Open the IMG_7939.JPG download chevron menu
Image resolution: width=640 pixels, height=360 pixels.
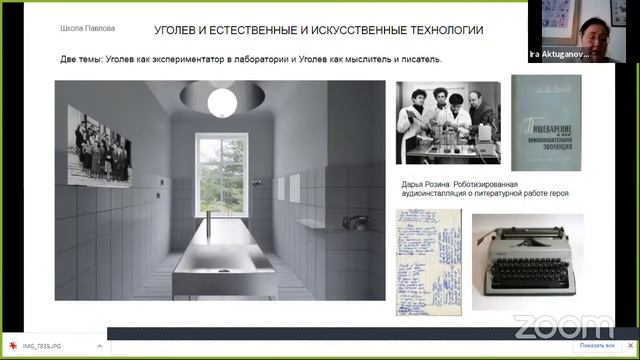(99, 346)
